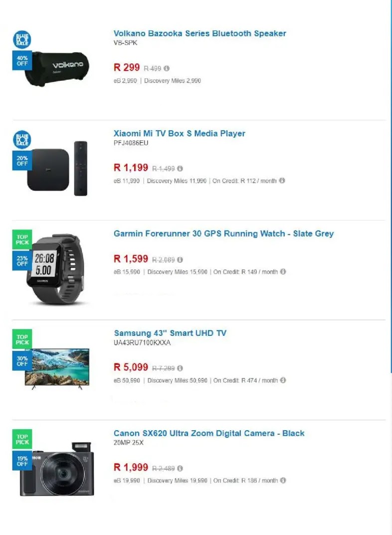Click the blue vertical scrollbar on the right edge

click(391, 186)
